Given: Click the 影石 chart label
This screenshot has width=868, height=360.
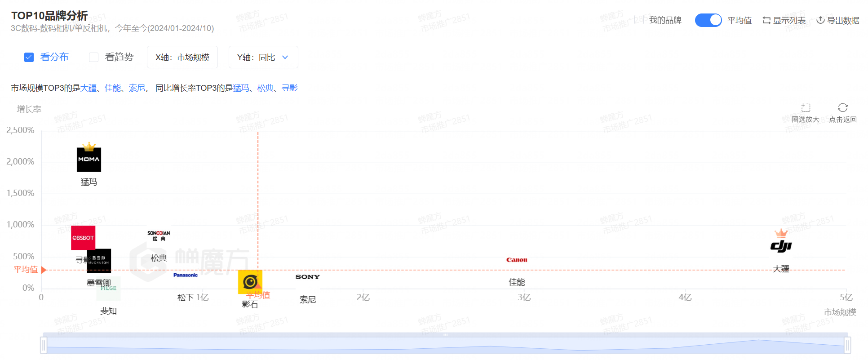Looking at the screenshot, I should pyautogui.click(x=250, y=304).
